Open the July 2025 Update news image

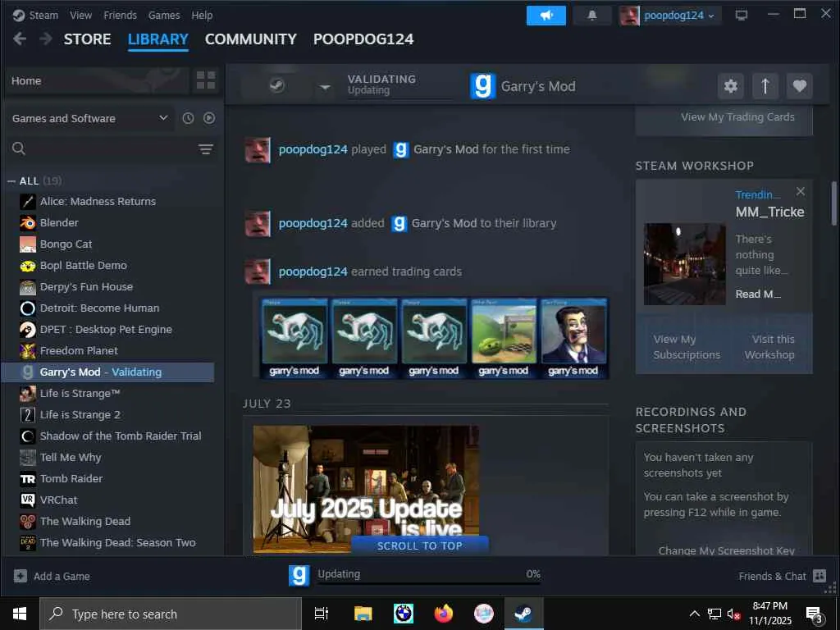click(366, 489)
